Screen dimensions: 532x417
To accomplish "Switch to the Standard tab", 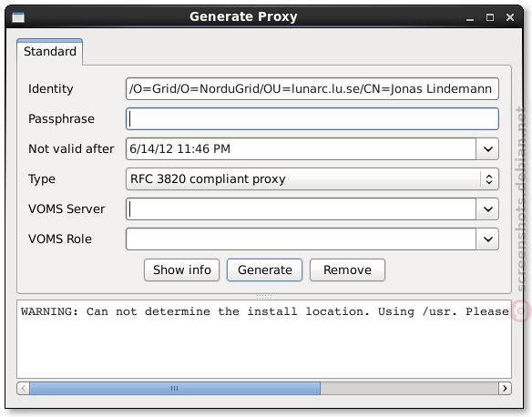I will (50, 52).
